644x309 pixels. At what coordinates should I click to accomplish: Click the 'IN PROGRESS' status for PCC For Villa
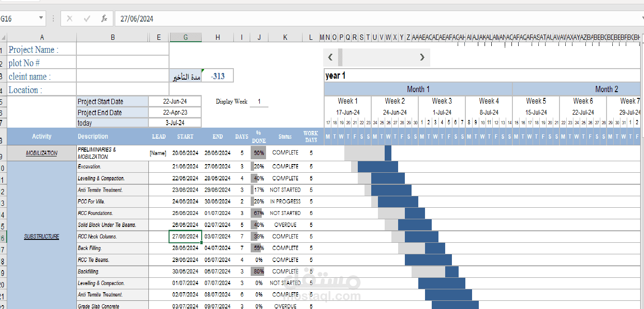coord(285,202)
